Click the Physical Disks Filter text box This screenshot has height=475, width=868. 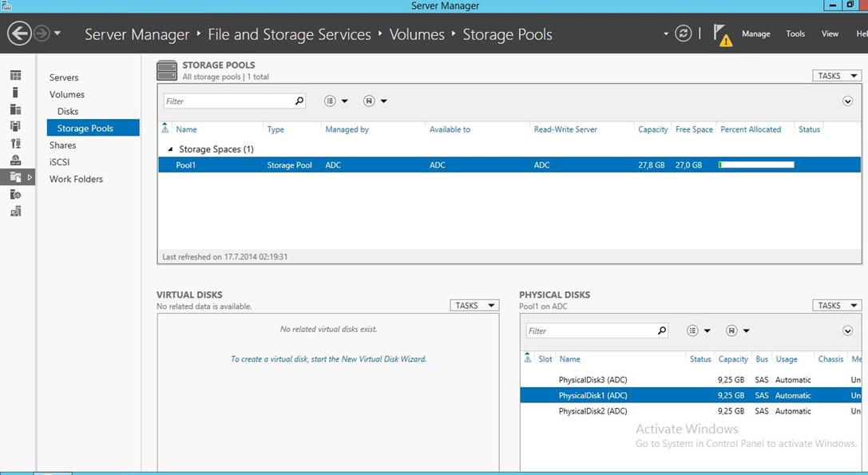(591, 331)
